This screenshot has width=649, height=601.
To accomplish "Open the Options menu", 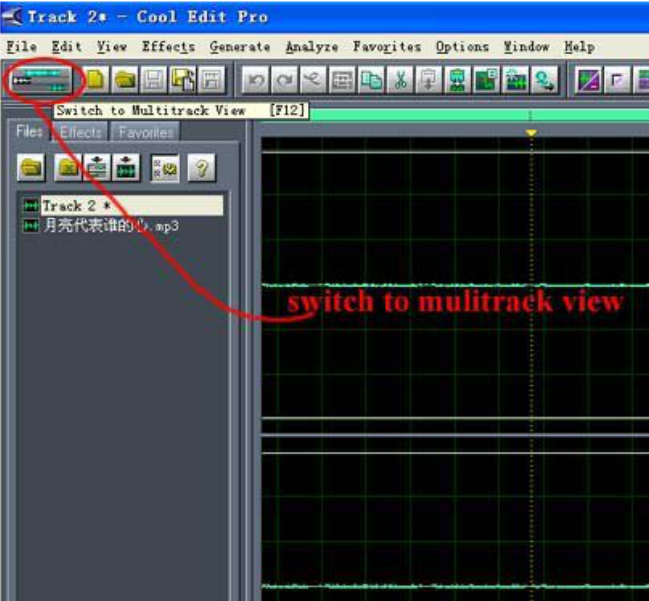I will pos(462,47).
